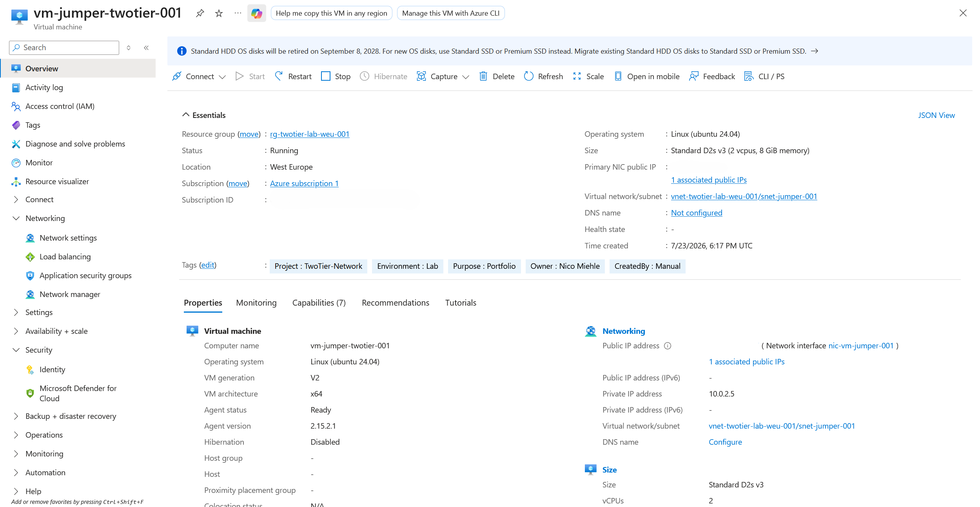Expand Availability + scale sidebar group

click(x=16, y=331)
